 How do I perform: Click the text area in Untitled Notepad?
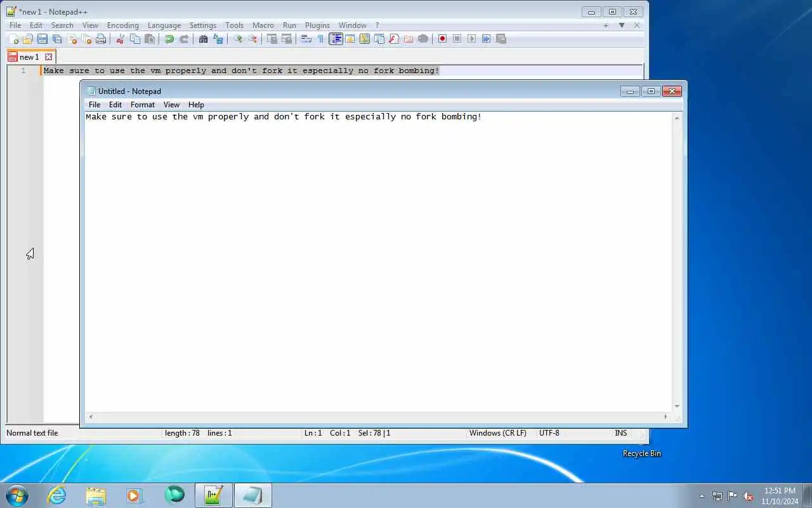click(379, 262)
